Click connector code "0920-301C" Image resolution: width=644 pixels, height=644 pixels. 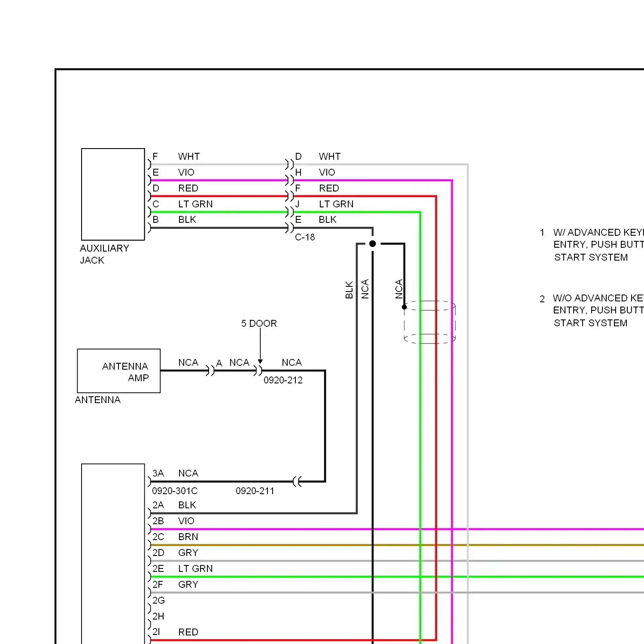pos(175,491)
